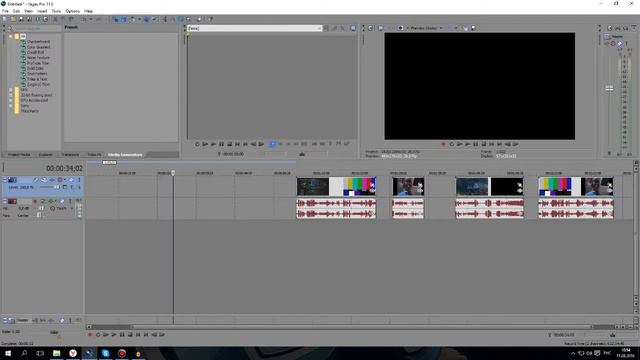Select the Noise Texture generator

coord(38,58)
